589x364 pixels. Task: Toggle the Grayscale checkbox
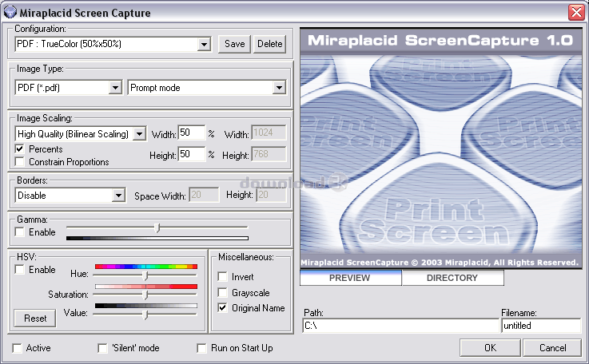tap(223, 293)
